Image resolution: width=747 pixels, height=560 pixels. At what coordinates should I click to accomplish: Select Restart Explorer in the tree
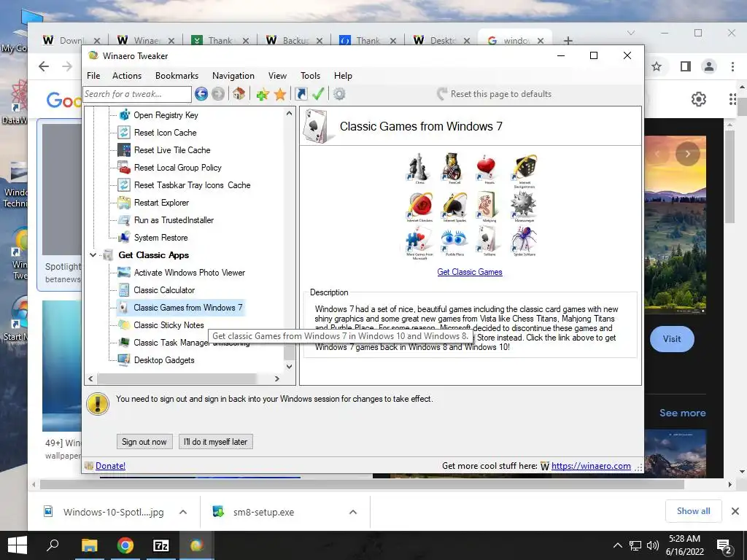point(161,203)
